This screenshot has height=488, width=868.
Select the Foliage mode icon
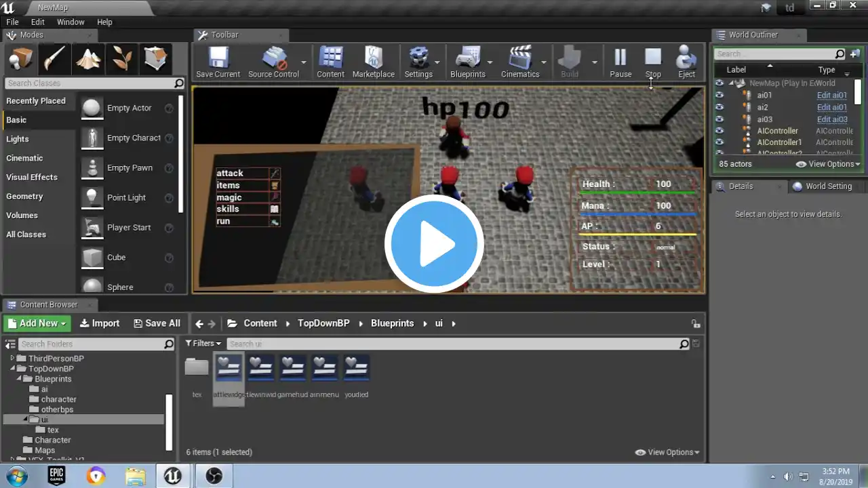tap(122, 59)
